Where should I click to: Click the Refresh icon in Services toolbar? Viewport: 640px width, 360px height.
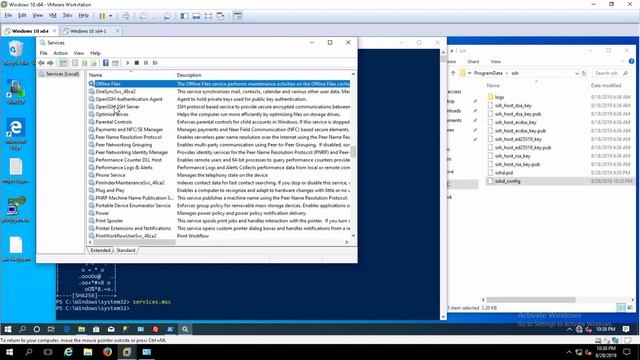coord(84,63)
